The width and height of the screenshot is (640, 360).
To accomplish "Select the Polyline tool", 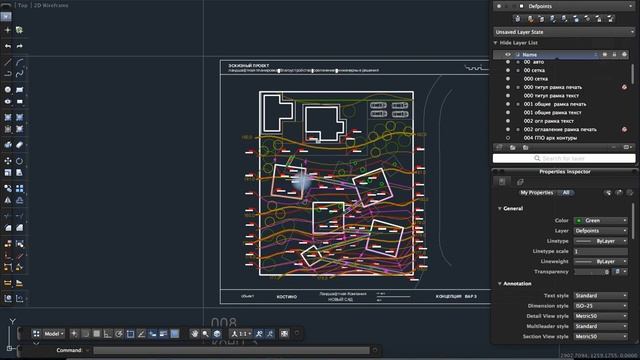I will coord(8,74).
